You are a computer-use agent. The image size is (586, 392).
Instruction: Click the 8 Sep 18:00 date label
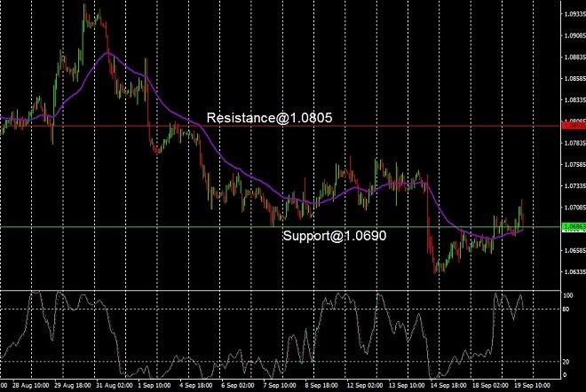tap(321, 385)
